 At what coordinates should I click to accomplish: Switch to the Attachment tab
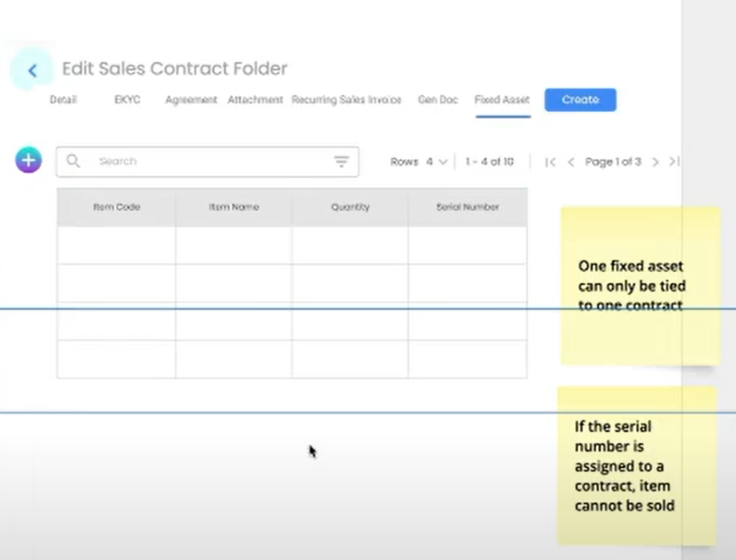point(255,100)
